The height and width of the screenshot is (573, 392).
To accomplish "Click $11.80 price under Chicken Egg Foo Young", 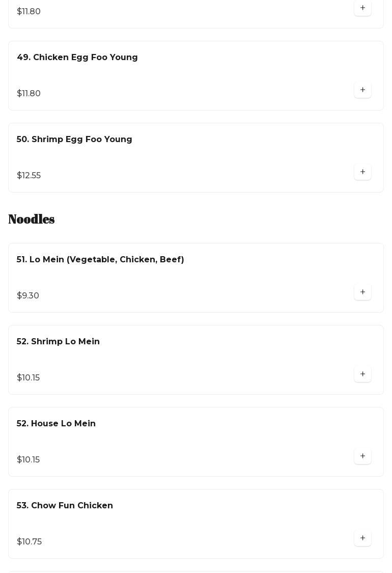I will [29, 94].
